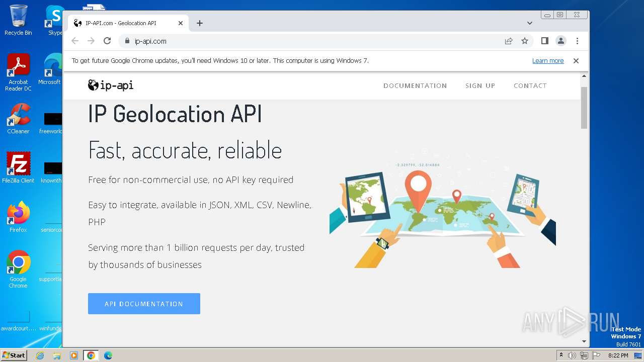
Task: Open the CONTACT menu item
Action: click(x=530, y=86)
